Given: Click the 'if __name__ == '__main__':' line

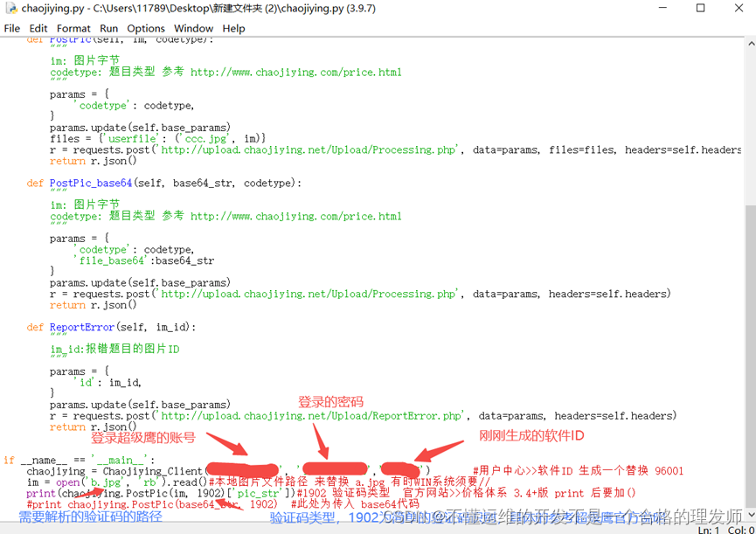Looking at the screenshot, I should click(80, 461).
